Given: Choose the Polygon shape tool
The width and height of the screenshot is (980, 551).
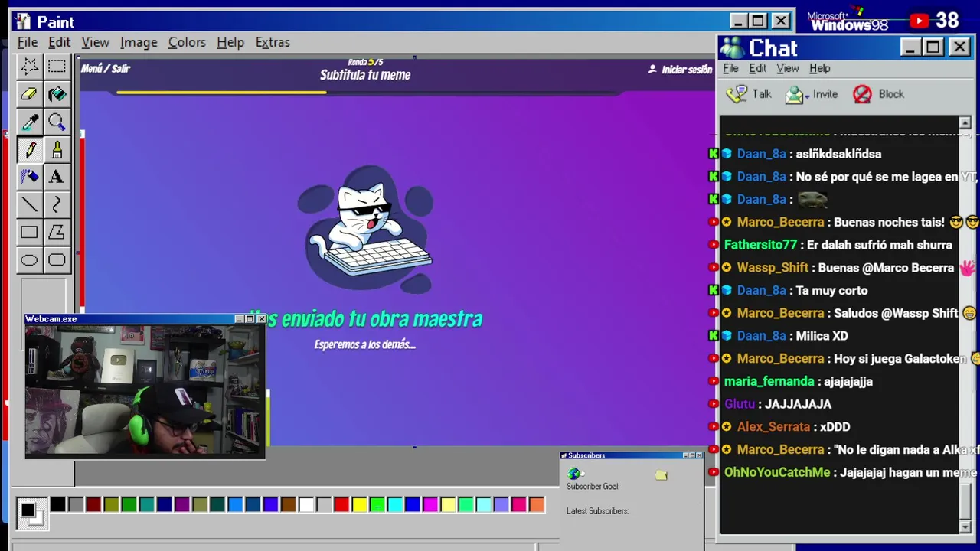Looking at the screenshot, I should (57, 232).
